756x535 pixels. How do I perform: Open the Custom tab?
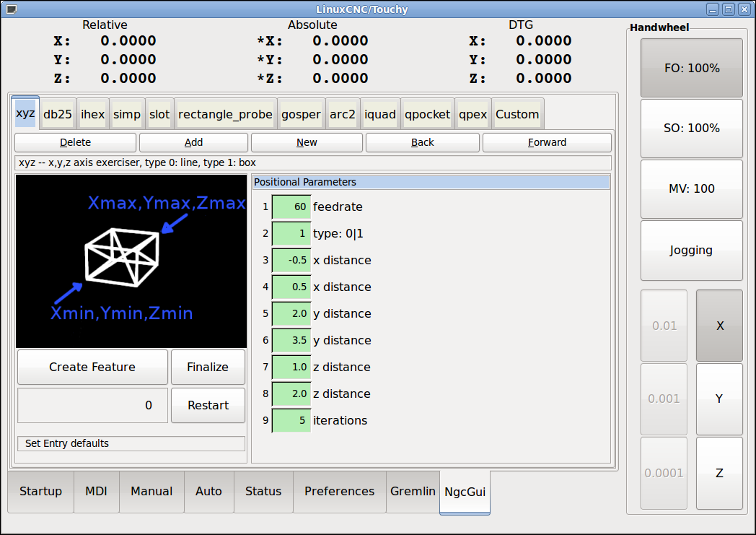tap(517, 114)
